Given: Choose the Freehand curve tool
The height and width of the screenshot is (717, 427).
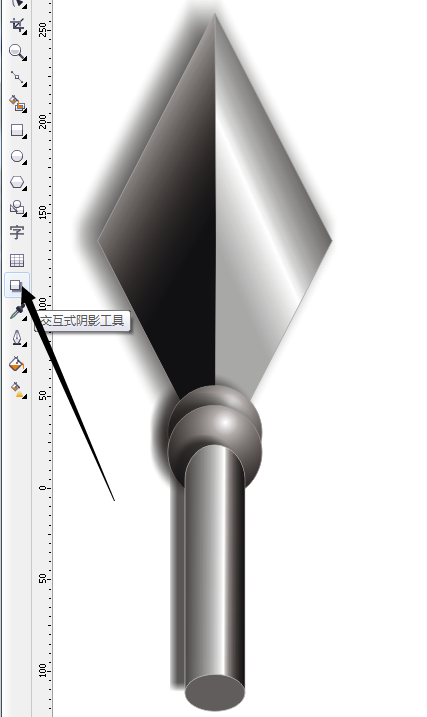Looking at the screenshot, I should (x=17, y=79).
